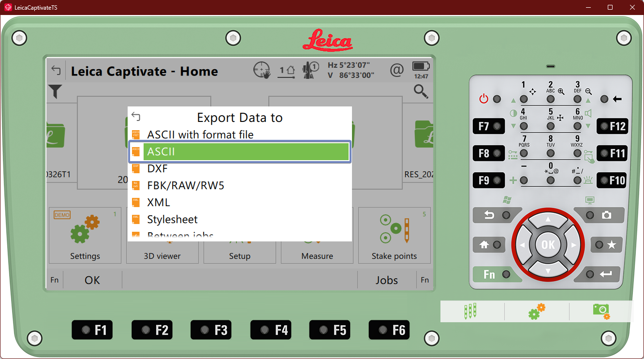Choose DXF export format
This screenshot has width=644, height=359.
click(240, 168)
